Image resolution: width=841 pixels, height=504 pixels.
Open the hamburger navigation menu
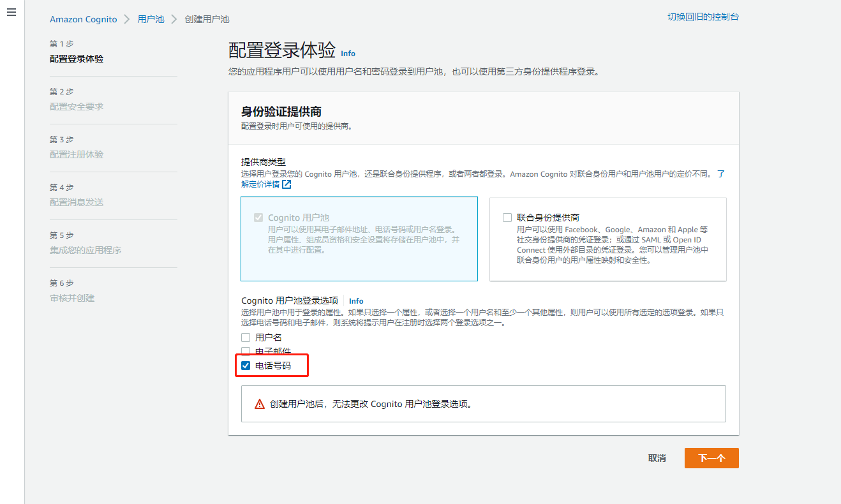pos(11,13)
